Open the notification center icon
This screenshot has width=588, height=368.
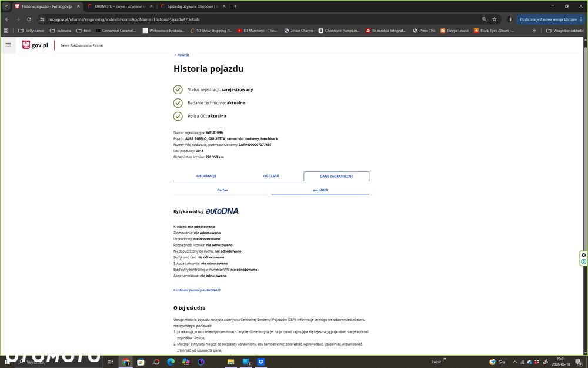click(579, 362)
